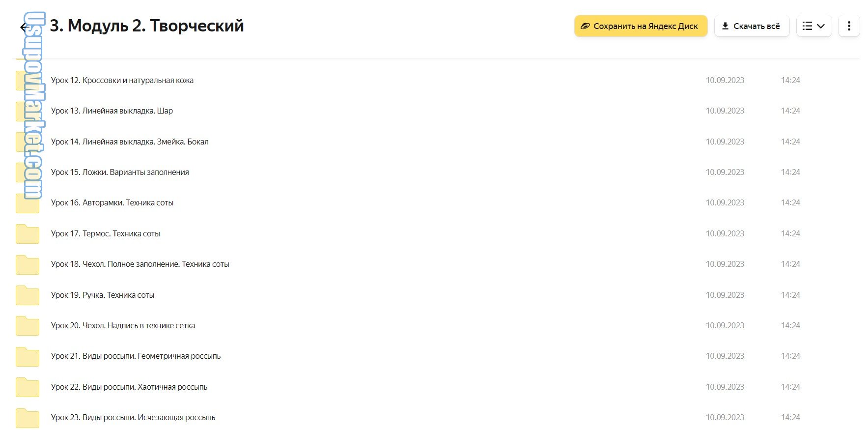Image resolution: width=868 pixels, height=430 pixels.
Task: Save folder to Yandex Disk
Action: tap(640, 26)
